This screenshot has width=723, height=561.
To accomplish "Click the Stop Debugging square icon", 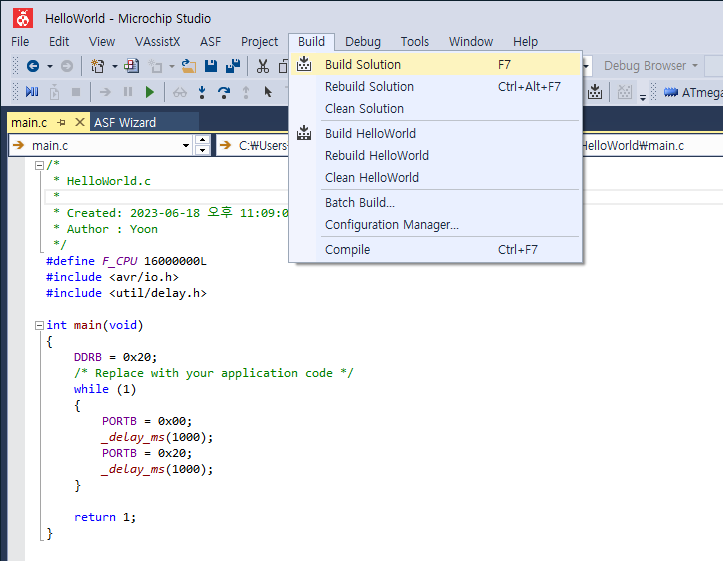I will point(76,92).
